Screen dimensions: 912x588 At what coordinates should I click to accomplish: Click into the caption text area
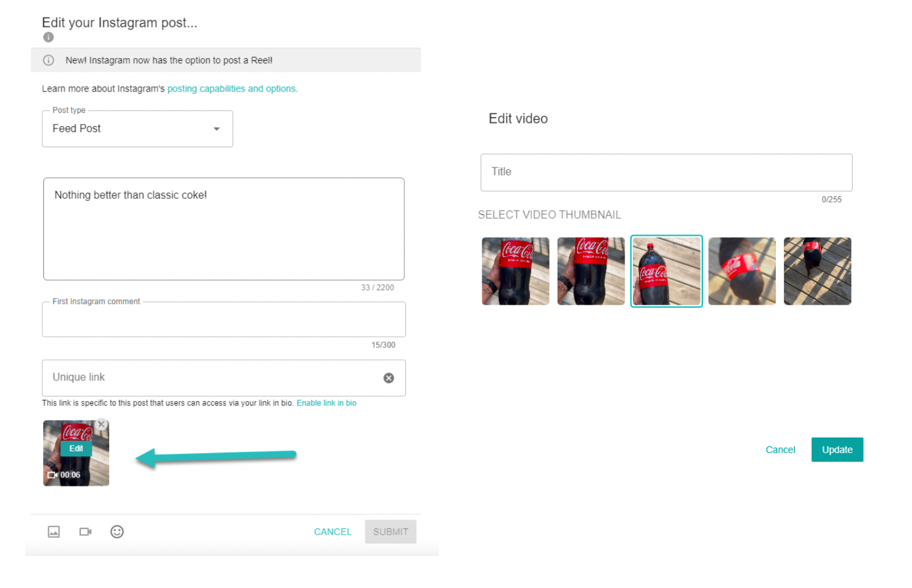224,229
